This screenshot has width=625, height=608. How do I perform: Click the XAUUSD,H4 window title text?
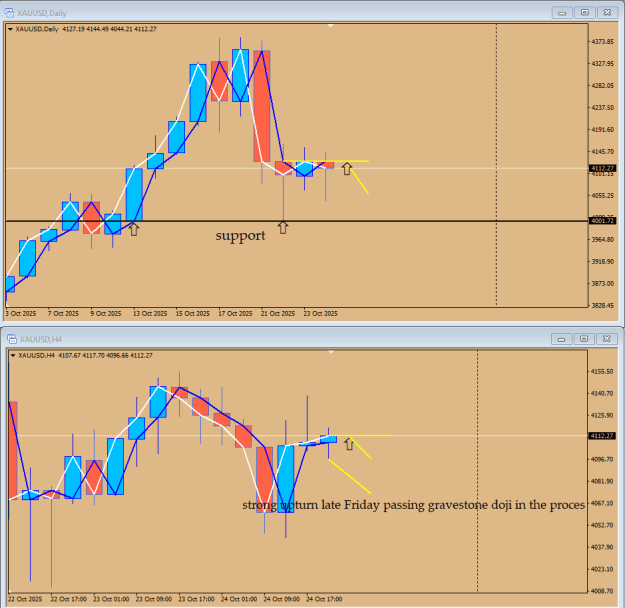tap(41, 339)
